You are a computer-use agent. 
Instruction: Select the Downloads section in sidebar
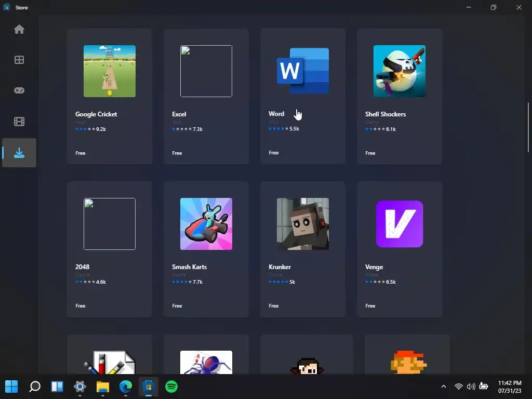[x=19, y=153]
